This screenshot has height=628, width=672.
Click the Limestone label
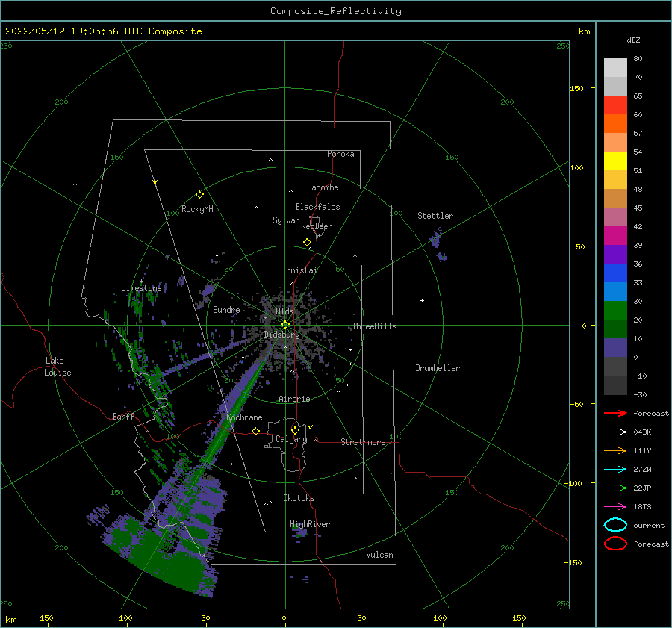[x=141, y=288]
